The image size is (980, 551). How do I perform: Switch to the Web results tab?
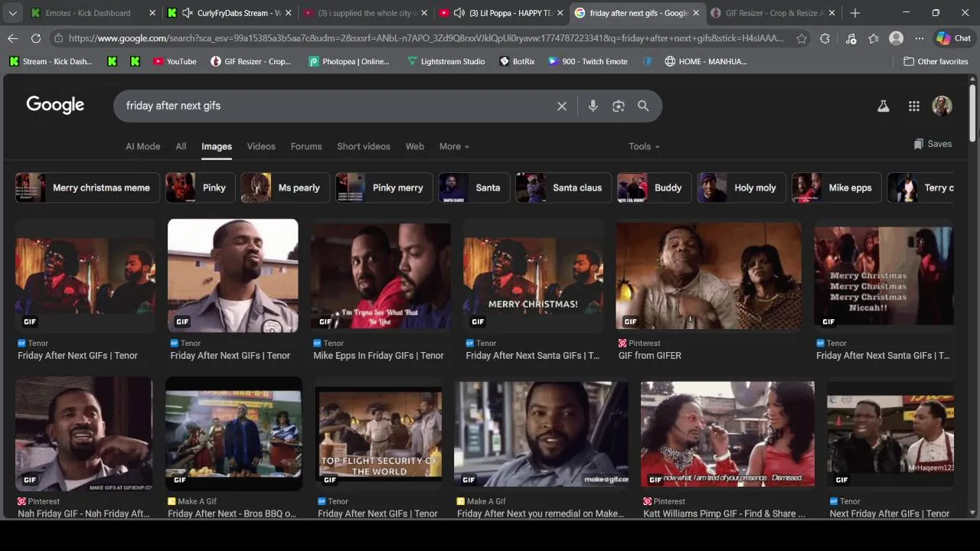[415, 146]
